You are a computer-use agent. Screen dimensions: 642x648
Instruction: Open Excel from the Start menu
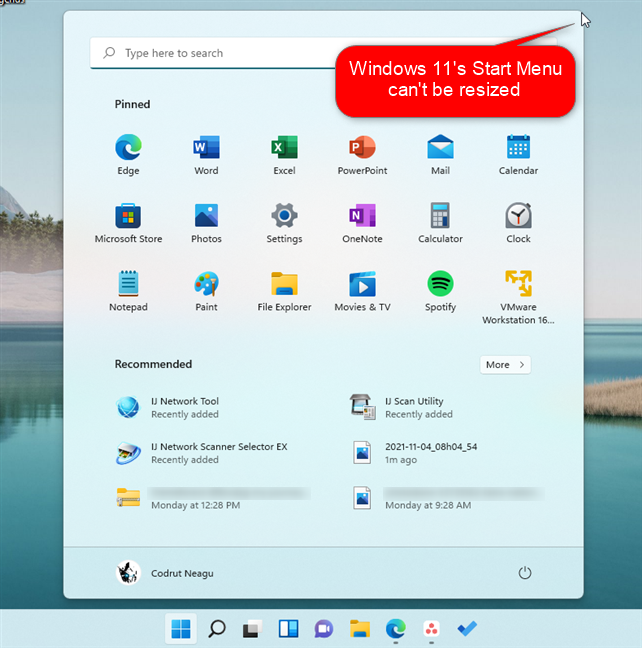coord(284,154)
